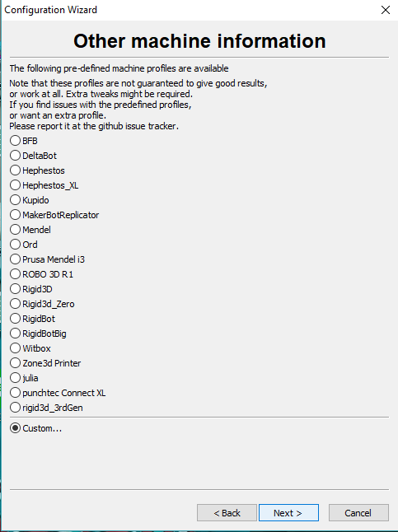This screenshot has height=532, width=398.
Task: Select the Hephestos profile
Action: 37,170
